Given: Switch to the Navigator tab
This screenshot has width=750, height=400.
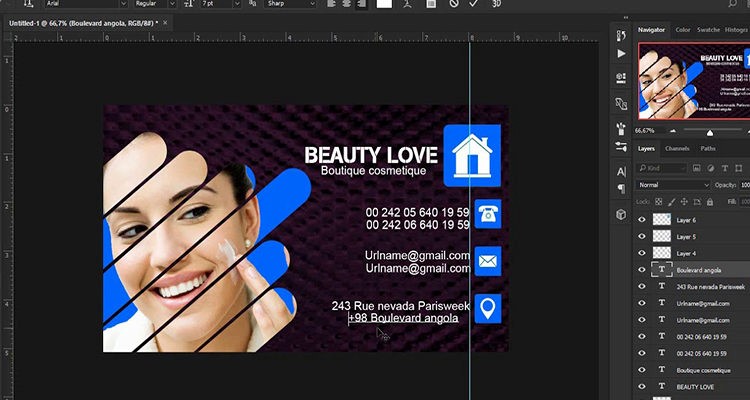Looking at the screenshot, I should tap(651, 30).
